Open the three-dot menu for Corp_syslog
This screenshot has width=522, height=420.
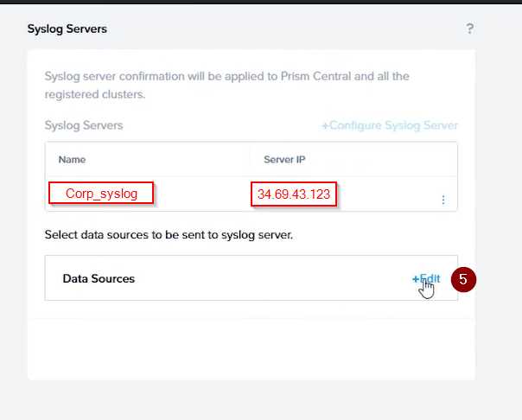click(443, 200)
